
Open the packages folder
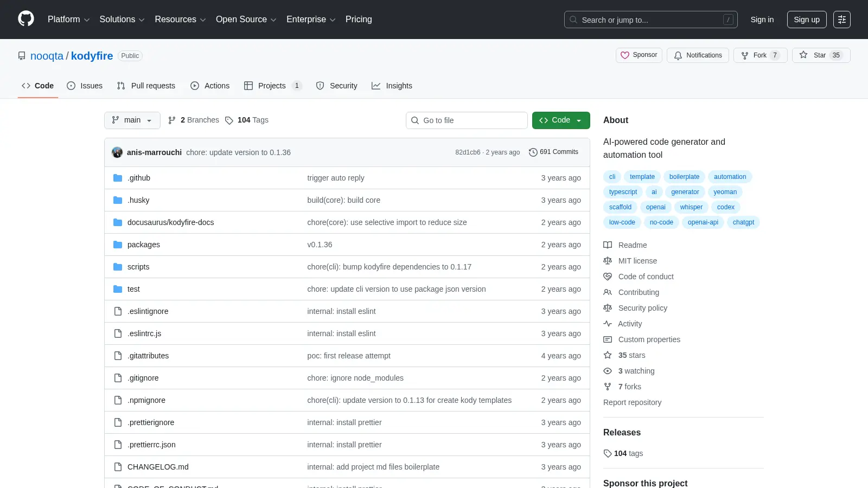point(144,245)
